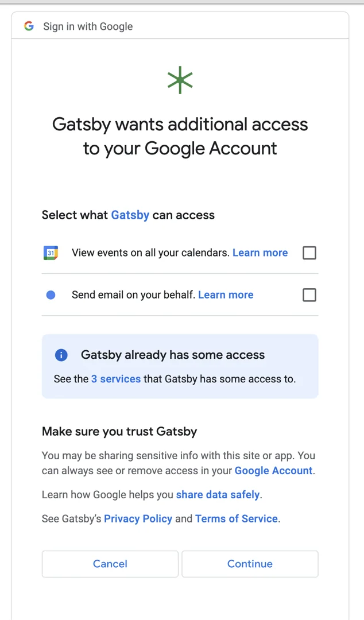Click the blue email service icon
The width and height of the screenshot is (364, 620).
[51, 294]
